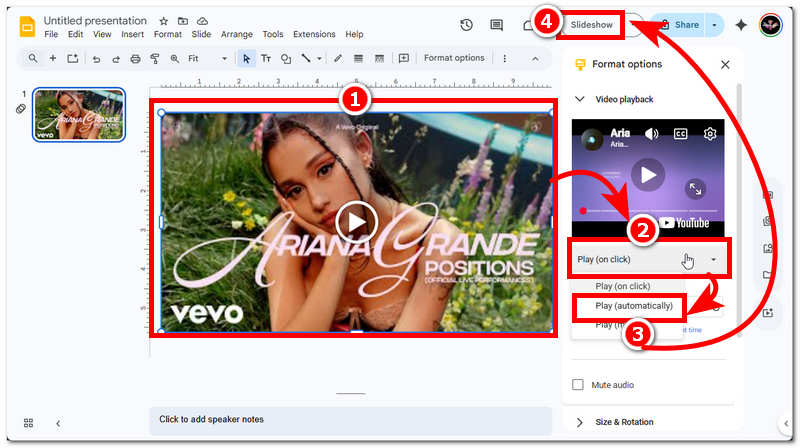Select Play (automatically) option
800x448 pixels.
coord(634,305)
